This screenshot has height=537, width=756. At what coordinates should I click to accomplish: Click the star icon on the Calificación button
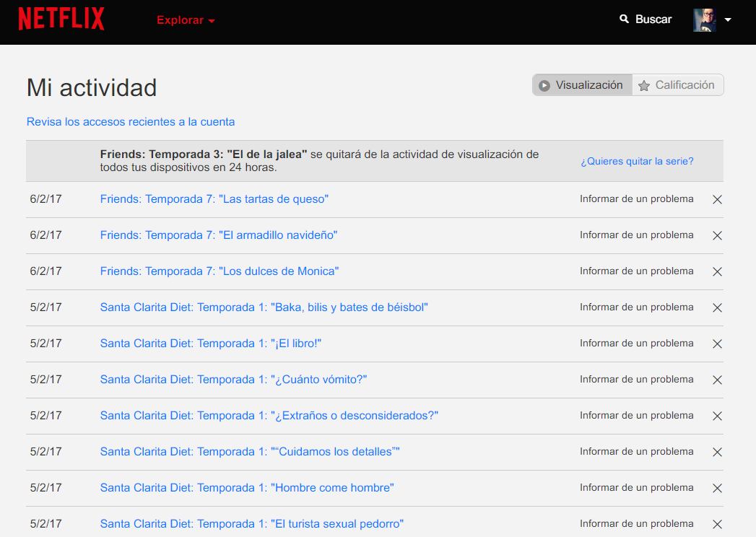click(643, 84)
